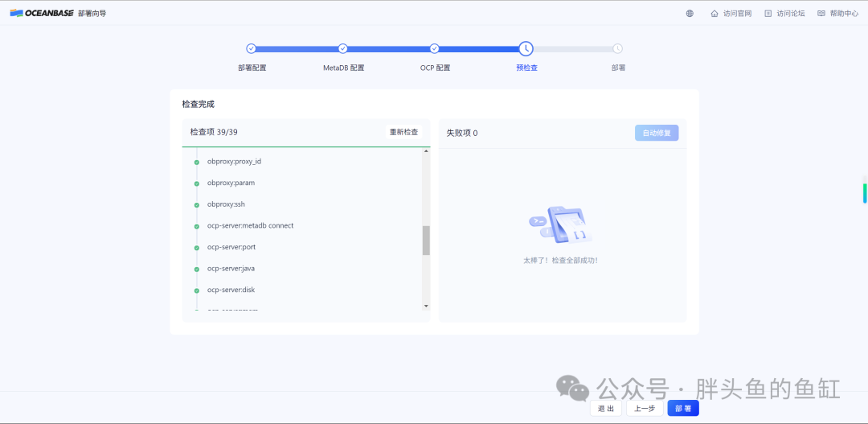Select the OCP 配置 step checkmark circle
This screenshot has height=424, width=868.
click(x=435, y=48)
